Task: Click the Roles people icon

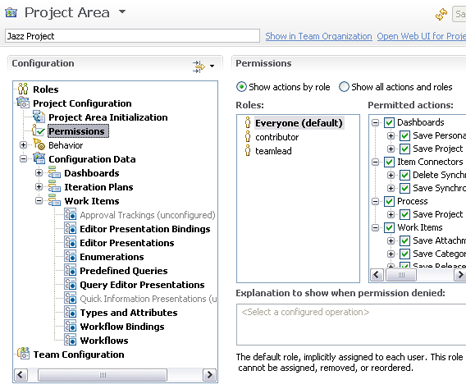Action: click(x=23, y=89)
